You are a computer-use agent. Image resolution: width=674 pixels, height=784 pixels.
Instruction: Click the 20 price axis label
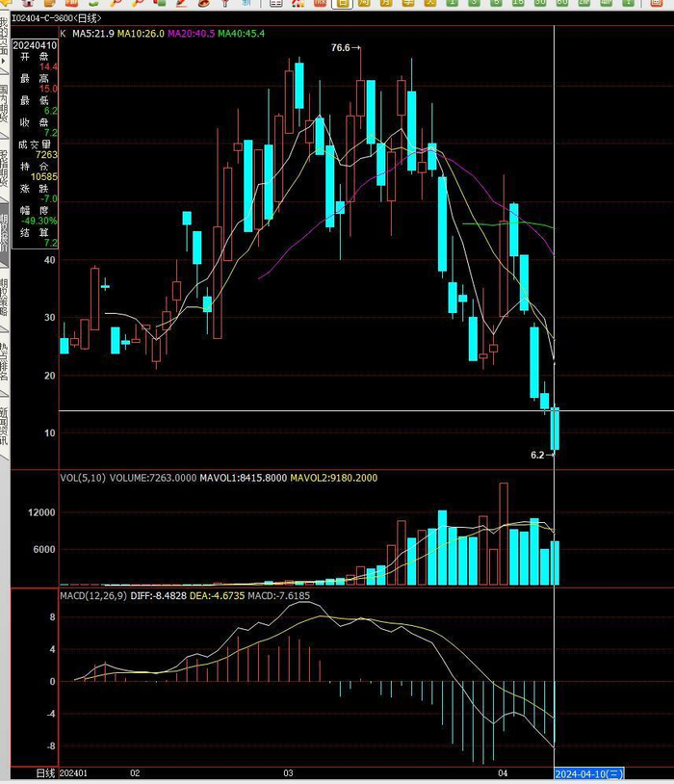pyautogui.click(x=49, y=376)
